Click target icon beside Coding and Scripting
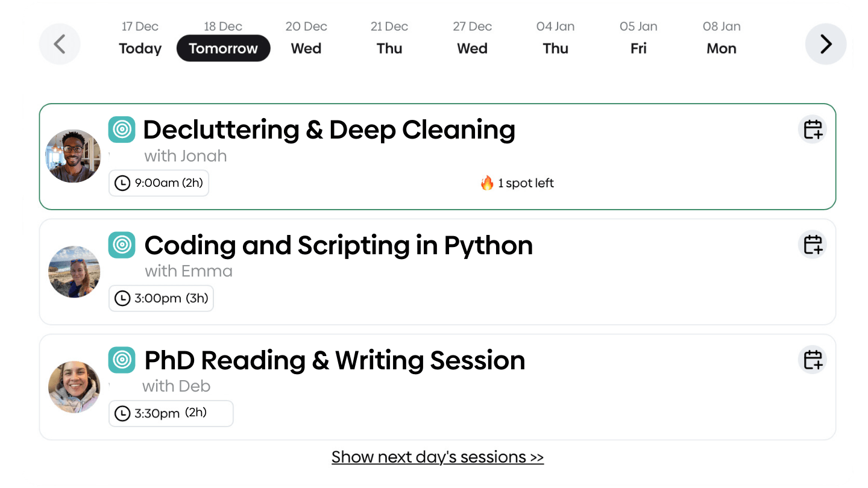Screen dimensions: 868x488 [x=122, y=245]
